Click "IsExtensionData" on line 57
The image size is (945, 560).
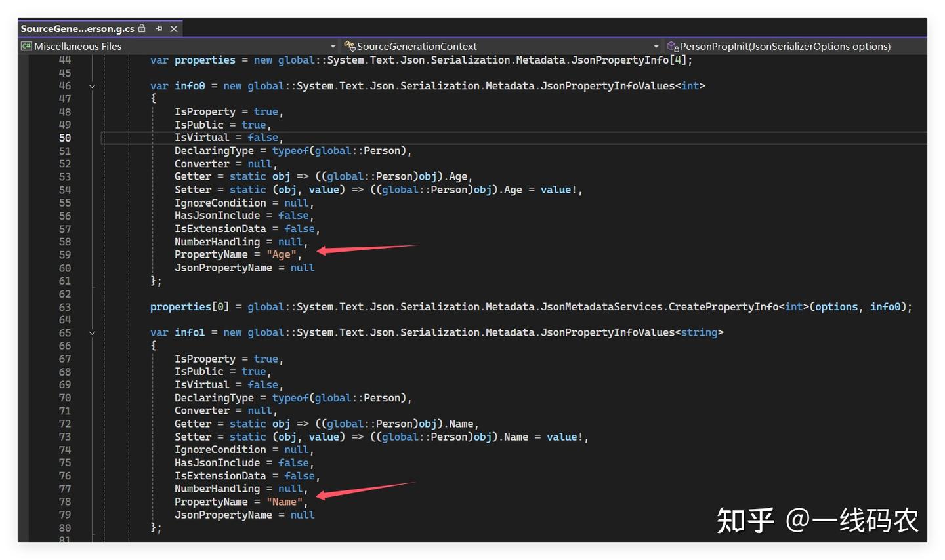[220, 229]
